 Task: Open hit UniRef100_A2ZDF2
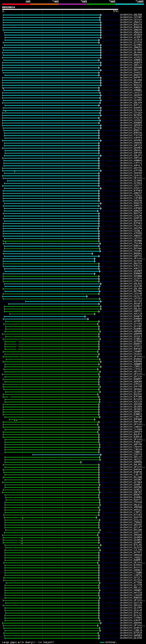[x=131, y=37]
